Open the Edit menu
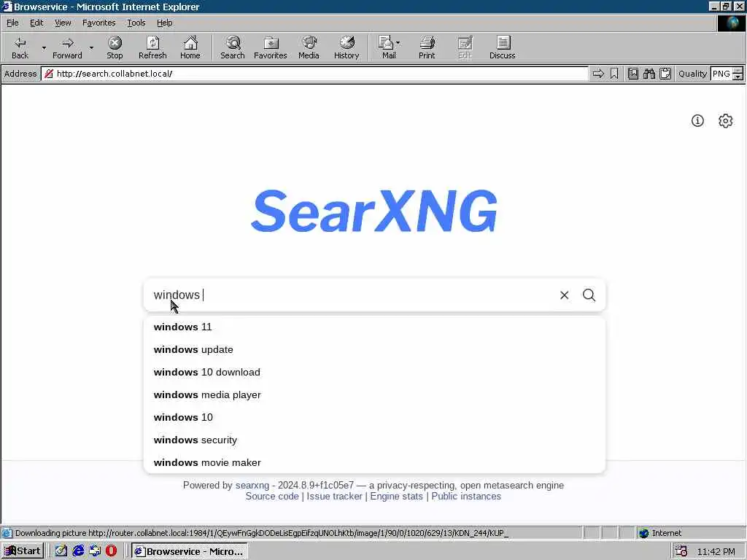The height and width of the screenshot is (560, 747). coord(36,23)
